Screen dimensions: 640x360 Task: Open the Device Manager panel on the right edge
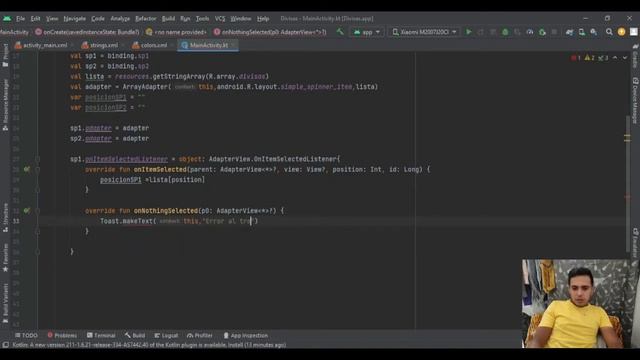(635, 100)
